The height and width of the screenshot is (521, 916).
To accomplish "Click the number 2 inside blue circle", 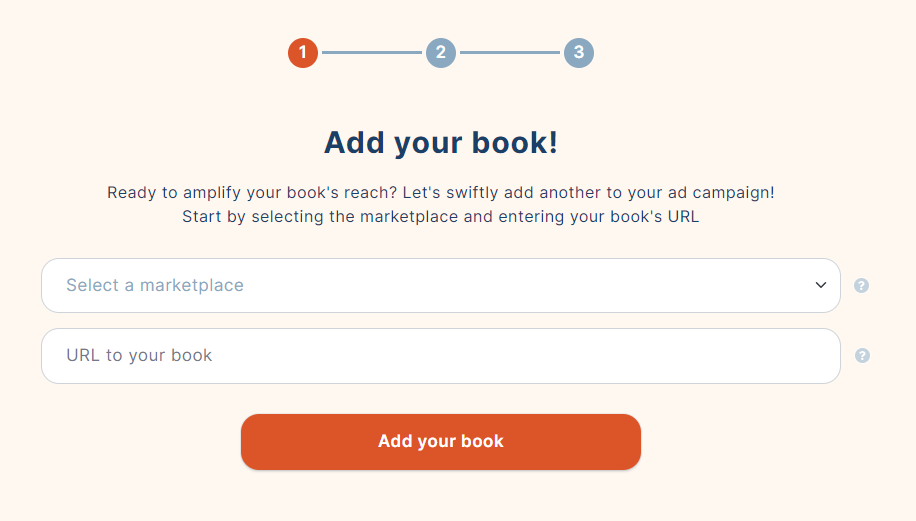I will pos(440,53).
